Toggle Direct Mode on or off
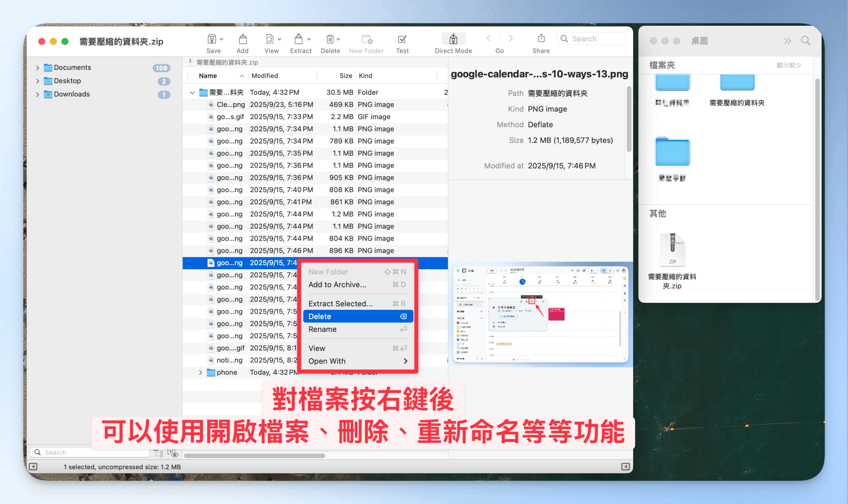This screenshot has height=504, width=848. [x=453, y=39]
